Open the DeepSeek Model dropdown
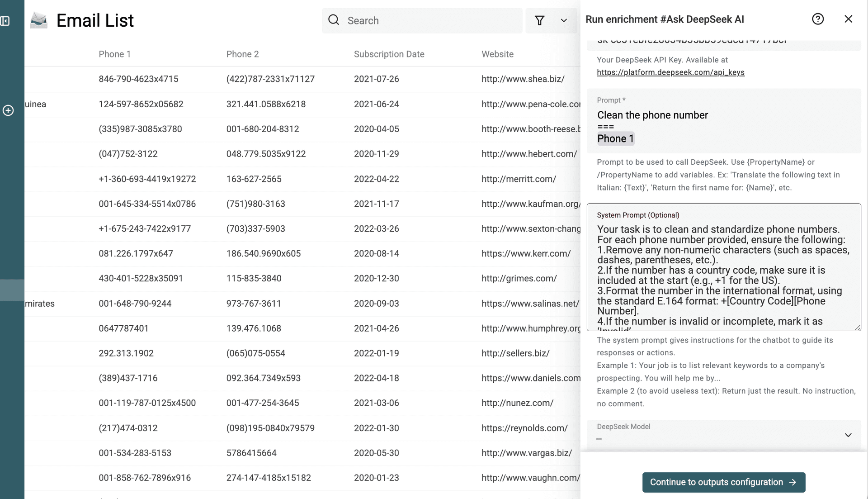Screen dimensions: 868x499 (x=723, y=434)
